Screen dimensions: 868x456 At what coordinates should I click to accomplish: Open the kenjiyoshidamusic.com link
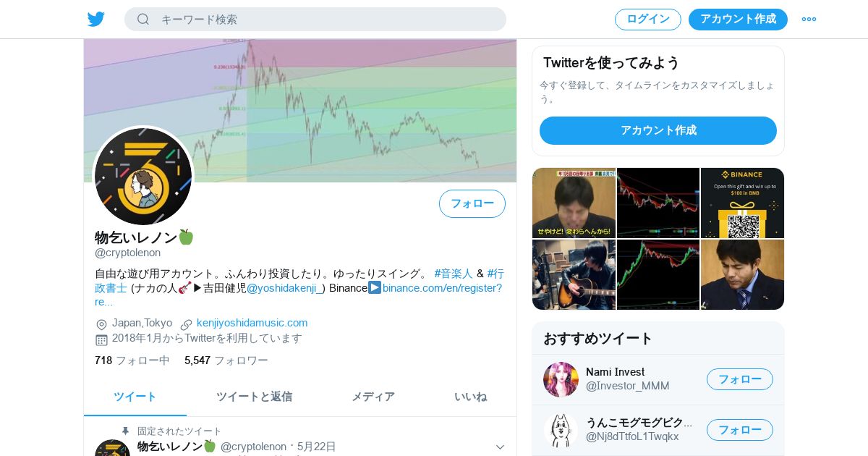point(252,323)
